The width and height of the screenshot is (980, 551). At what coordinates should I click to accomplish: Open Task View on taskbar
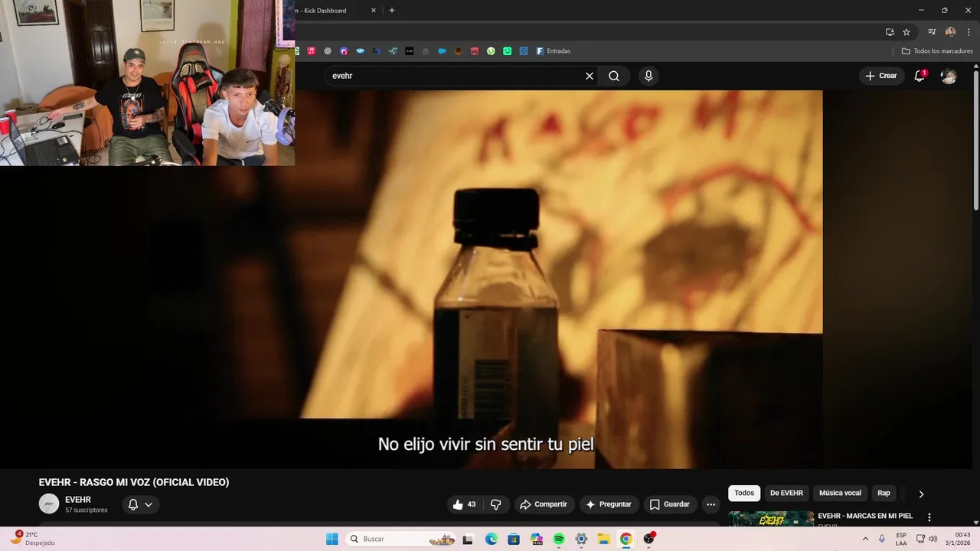[x=468, y=539]
